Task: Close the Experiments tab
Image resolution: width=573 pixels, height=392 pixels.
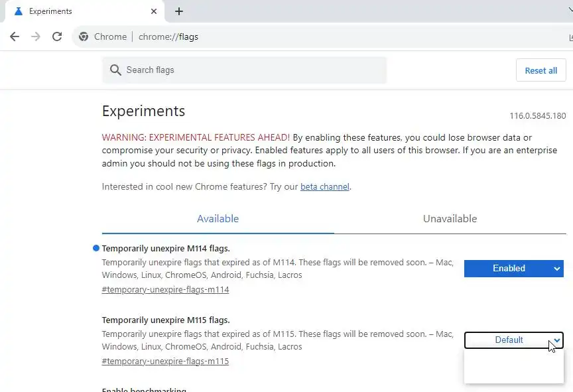Action: (154, 11)
